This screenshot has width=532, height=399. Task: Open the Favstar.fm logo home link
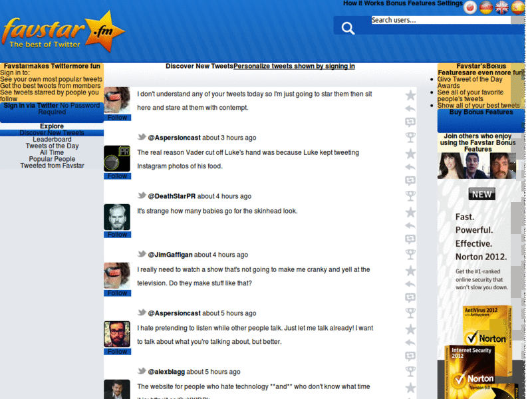pyautogui.click(x=63, y=32)
